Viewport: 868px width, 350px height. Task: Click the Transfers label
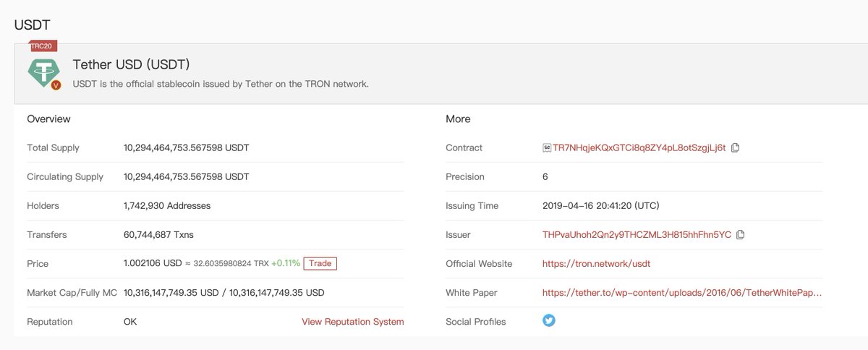click(x=46, y=234)
